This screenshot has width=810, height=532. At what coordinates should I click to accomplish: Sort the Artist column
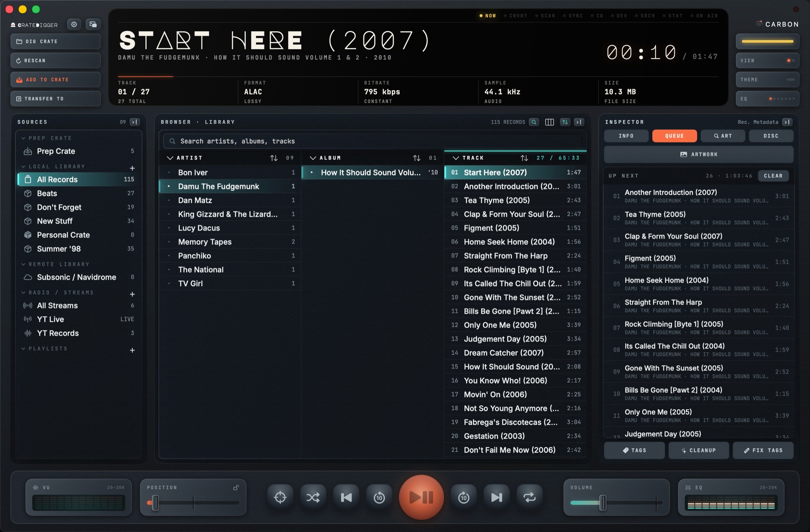click(x=274, y=158)
